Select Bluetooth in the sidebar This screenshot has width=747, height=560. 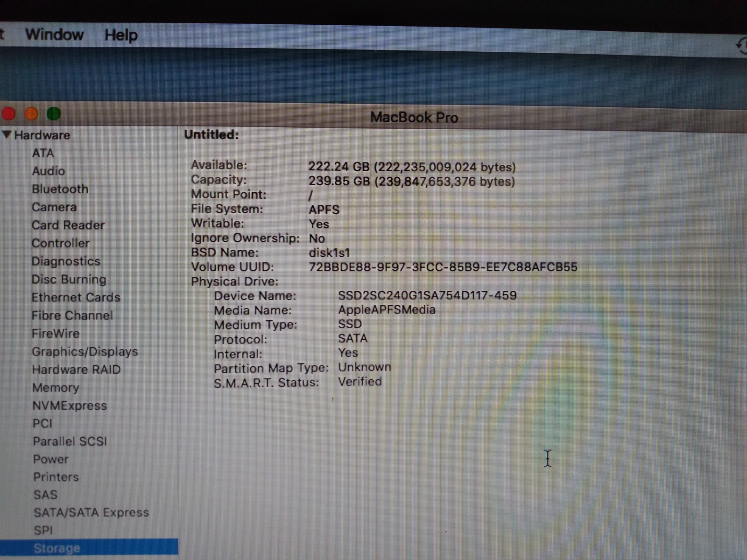(x=60, y=189)
